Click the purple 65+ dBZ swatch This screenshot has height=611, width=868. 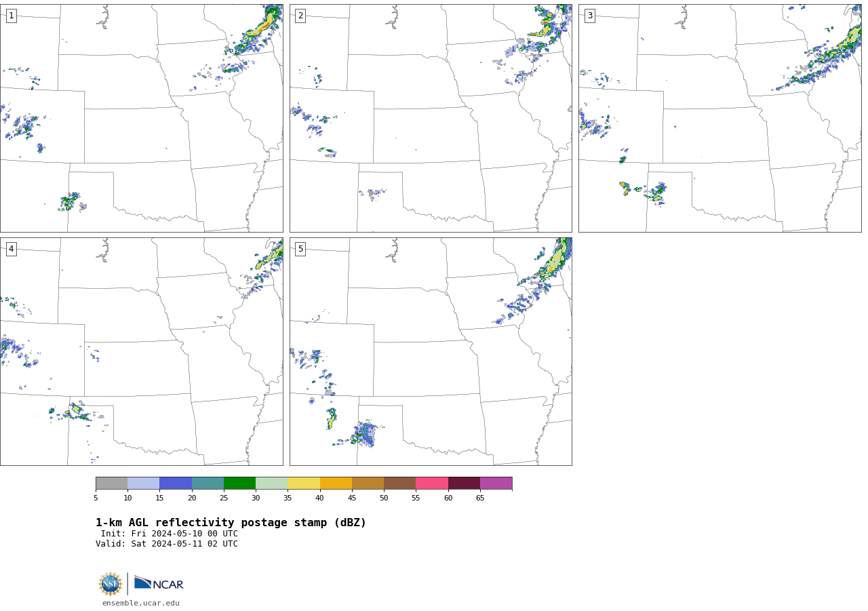click(496, 484)
